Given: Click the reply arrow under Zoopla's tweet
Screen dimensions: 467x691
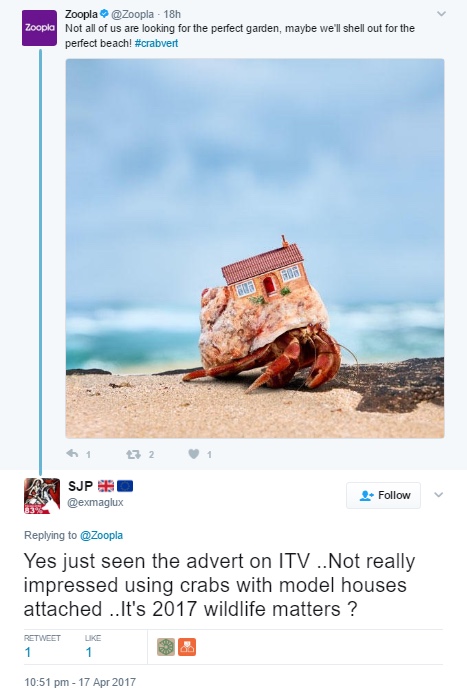Looking at the screenshot, I should click(72, 453).
